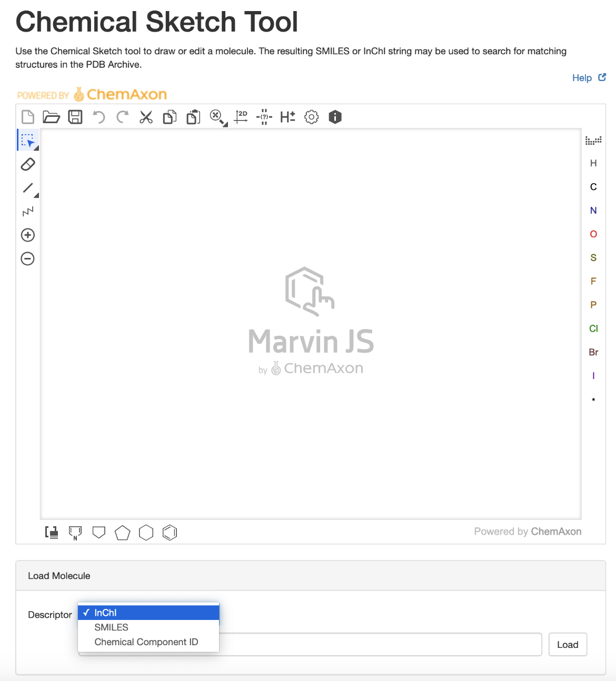
Task: Run the 2D clean layout tool
Action: click(241, 117)
